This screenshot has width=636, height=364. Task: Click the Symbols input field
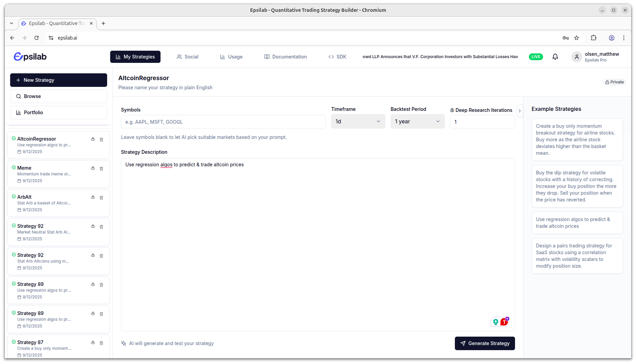pos(223,122)
